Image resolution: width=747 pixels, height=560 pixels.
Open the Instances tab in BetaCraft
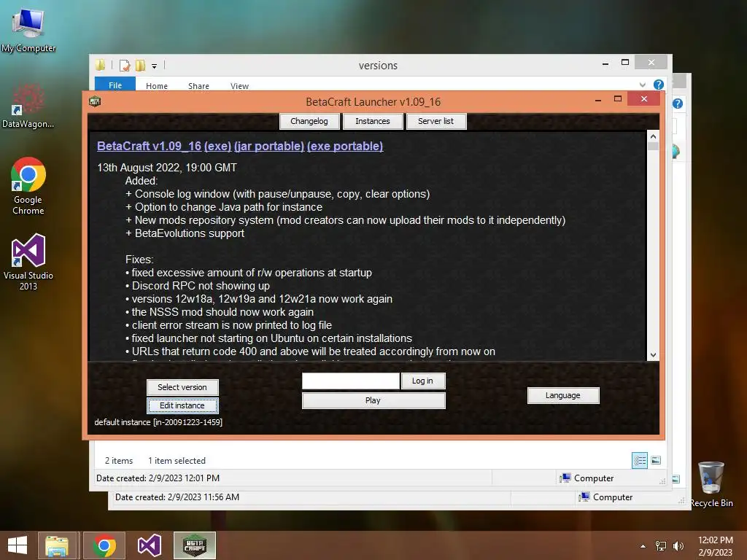point(373,121)
